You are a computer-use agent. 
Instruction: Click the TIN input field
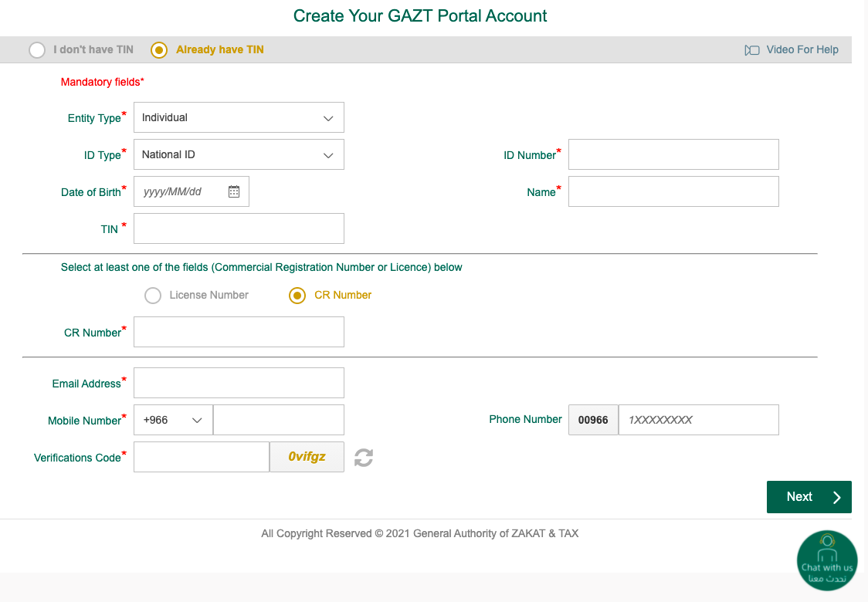click(x=239, y=228)
